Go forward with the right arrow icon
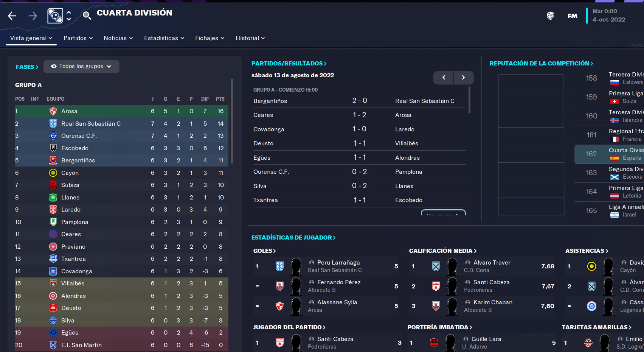Image resolution: width=644 pixels, height=352 pixels. point(33,16)
